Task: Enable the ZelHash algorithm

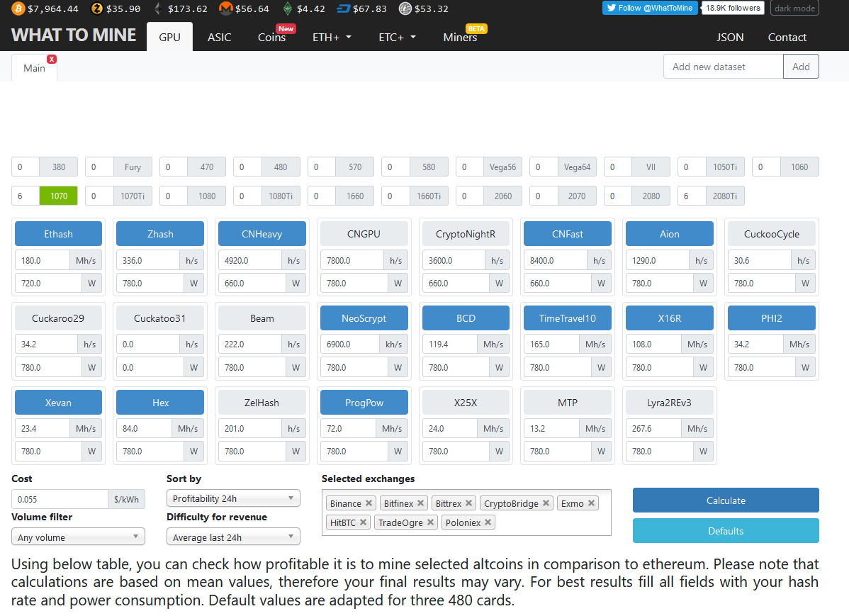Action: 262,403
